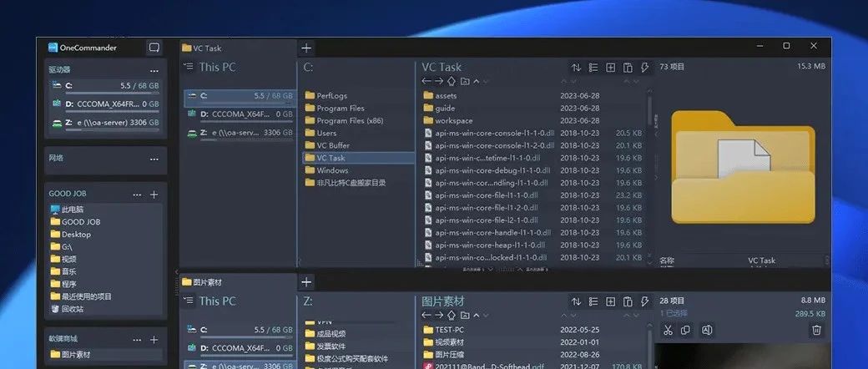Rename selected file with rename icon

click(x=706, y=331)
